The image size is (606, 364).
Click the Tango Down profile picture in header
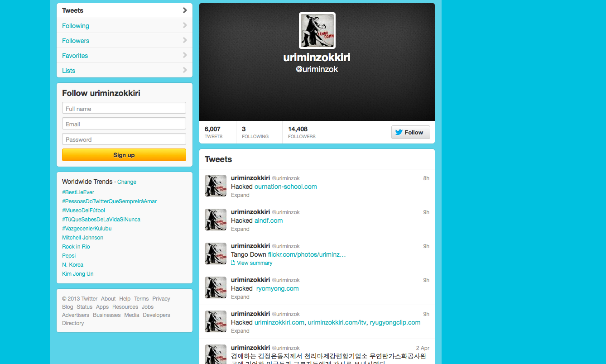(x=317, y=30)
